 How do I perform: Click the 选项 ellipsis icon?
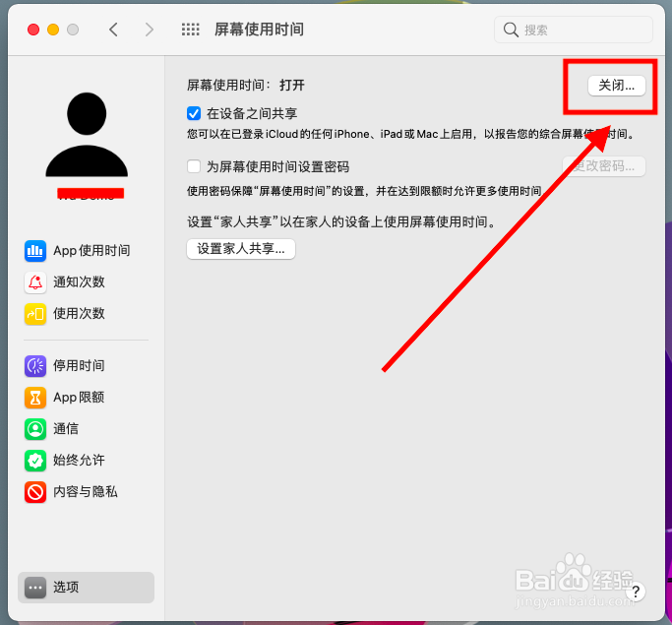pyautogui.click(x=35, y=588)
